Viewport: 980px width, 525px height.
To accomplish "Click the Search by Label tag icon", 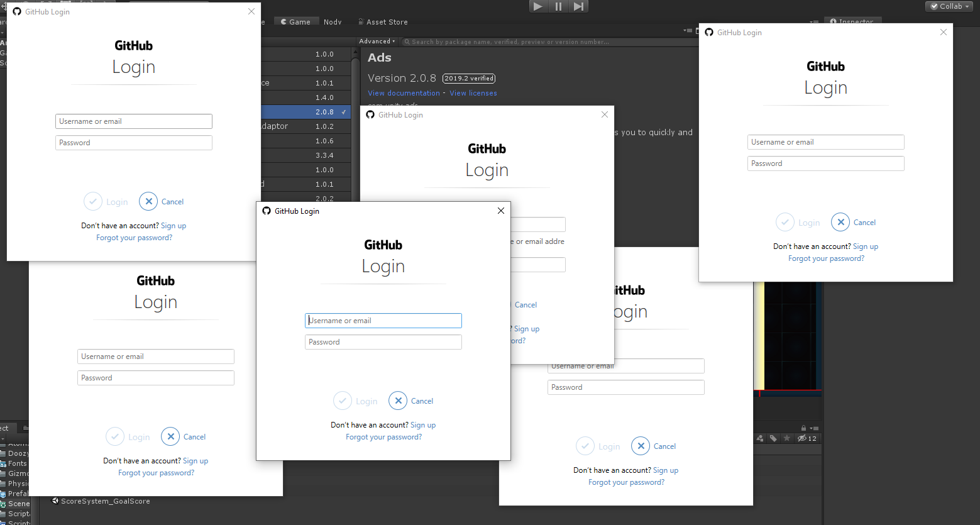I will coord(773,438).
